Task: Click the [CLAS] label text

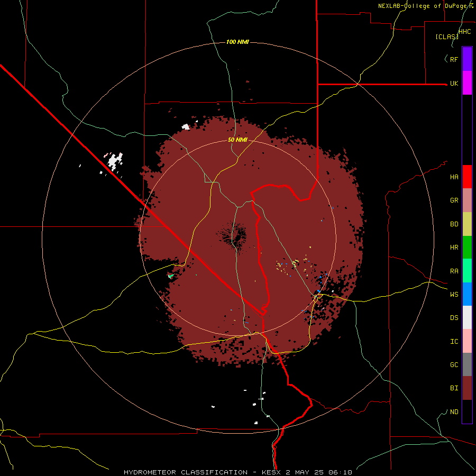Action: (x=447, y=36)
